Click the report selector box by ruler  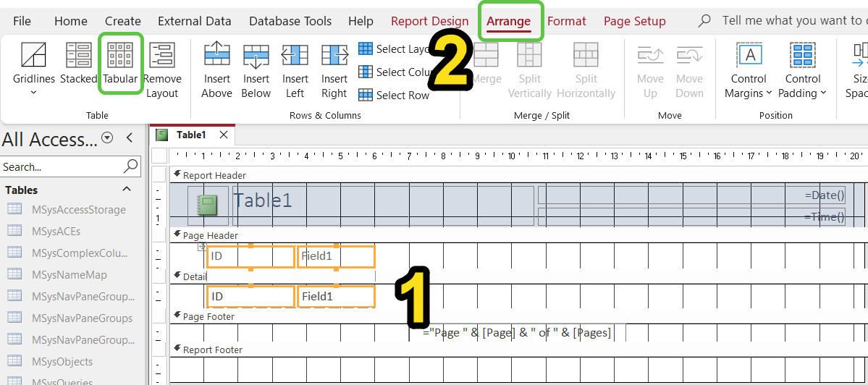pos(159,156)
